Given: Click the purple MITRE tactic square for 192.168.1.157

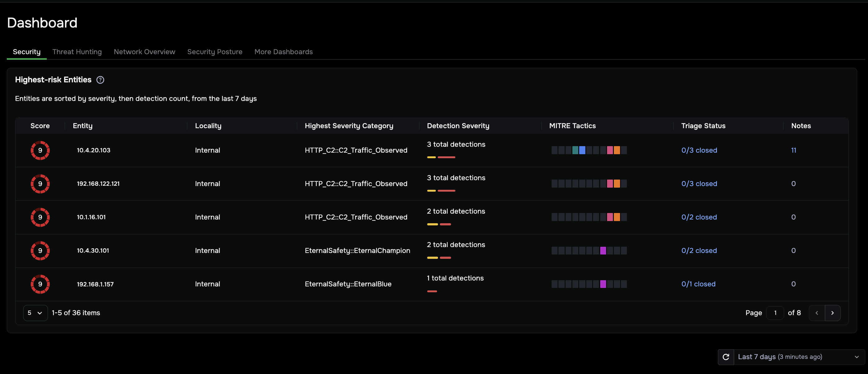Looking at the screenshot, I should click(603, 284).
